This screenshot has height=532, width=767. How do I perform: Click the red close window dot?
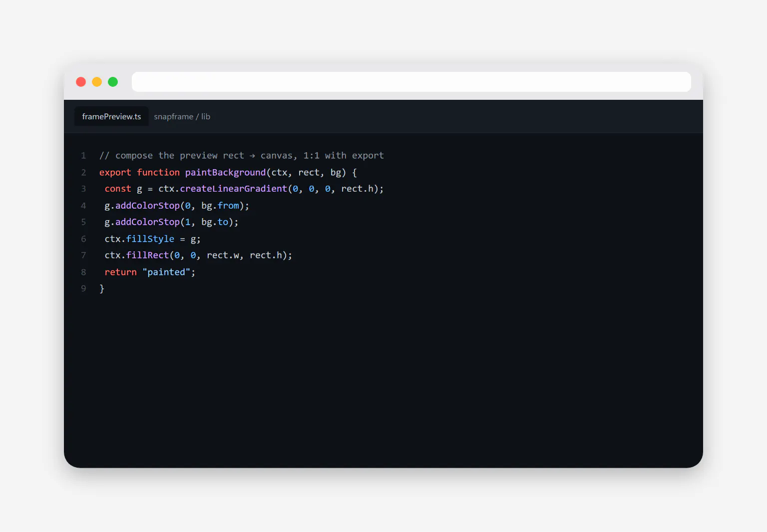[81, 82]
